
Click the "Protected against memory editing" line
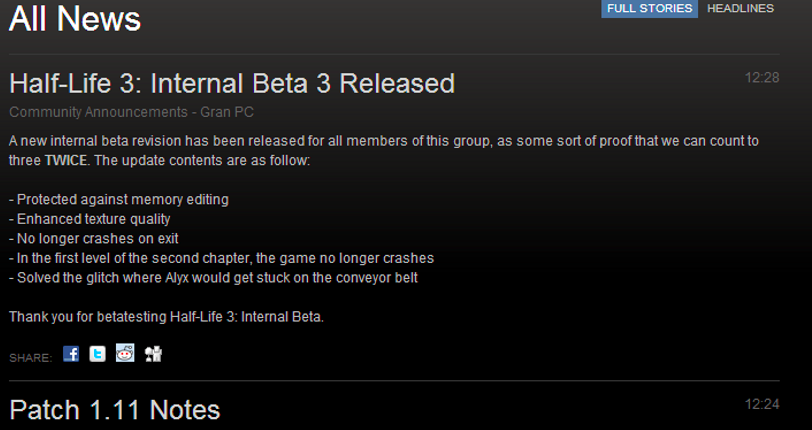119,199
